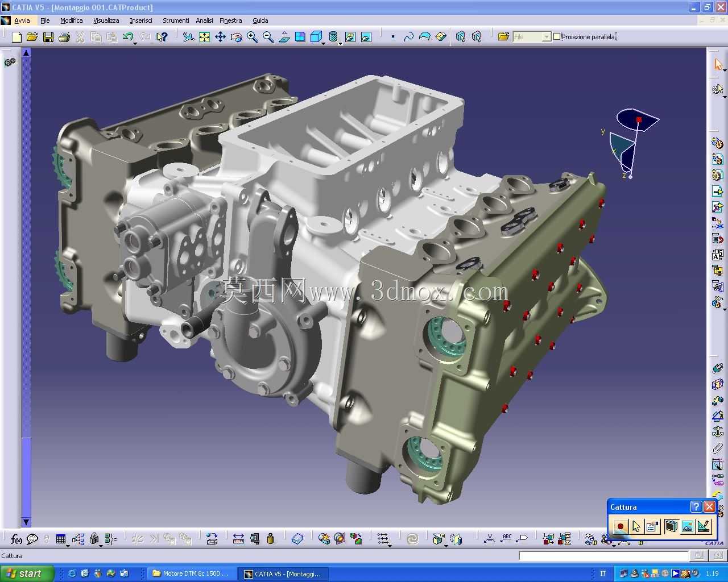Open isometric quick view cube
This screenshot has width=728, height=582.
[317, 37]
